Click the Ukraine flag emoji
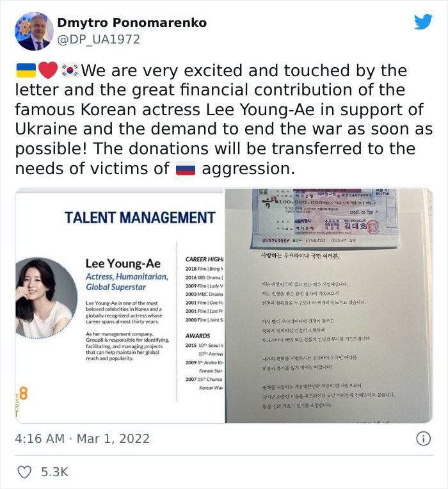The height and width of the screenshot is (489, 448). tap(26, 70)
